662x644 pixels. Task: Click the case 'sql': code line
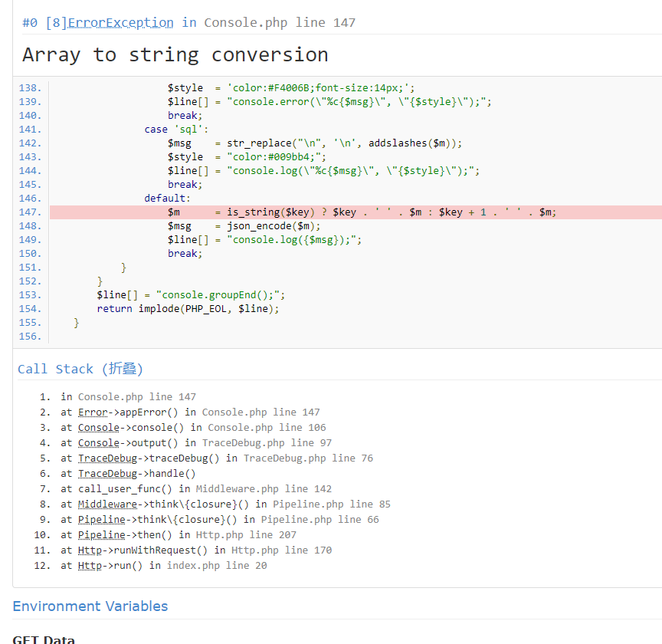pos(176,130)
